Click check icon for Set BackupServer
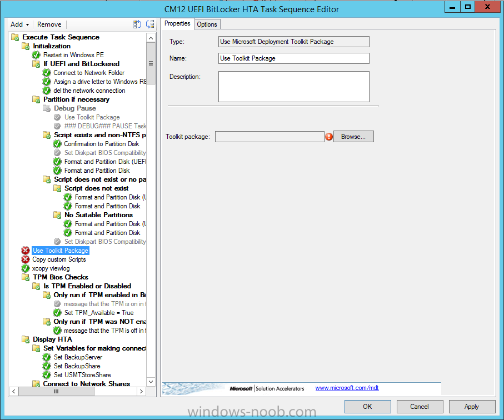 (x=47, y=357)
